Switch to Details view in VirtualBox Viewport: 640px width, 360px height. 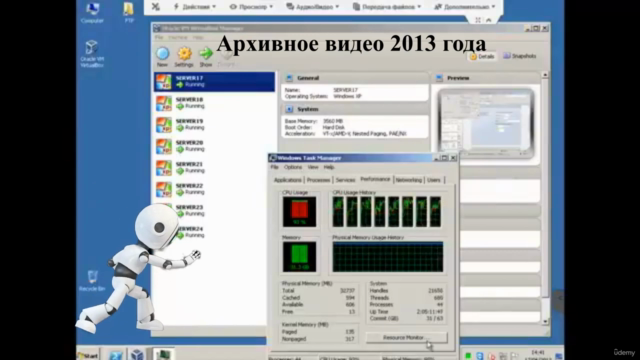482,56
